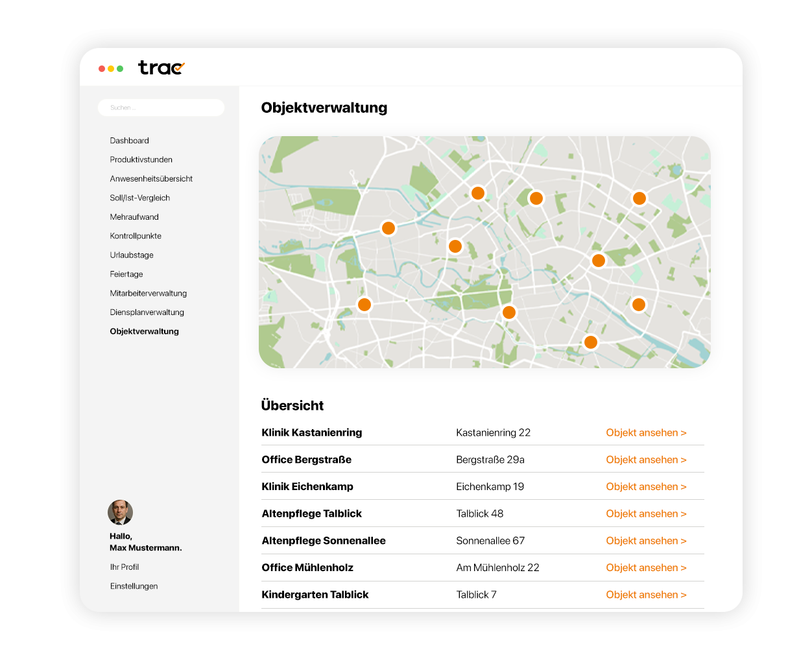The image size is (812, 669).
Task: View the object details for Office Bergstraße
Action: [646, 460]
